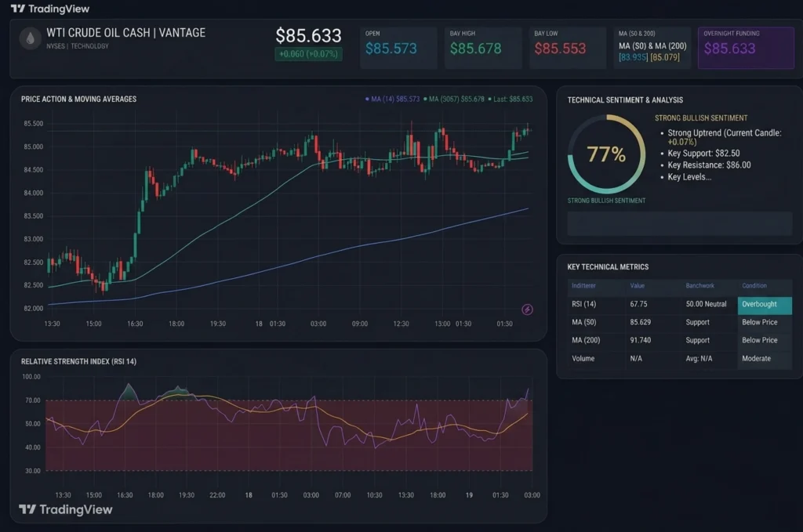Image resolution: width=803 pixels, height=532 pixels.
Task: Toggle the MA (14) legend entry
Action: [392, 100]
